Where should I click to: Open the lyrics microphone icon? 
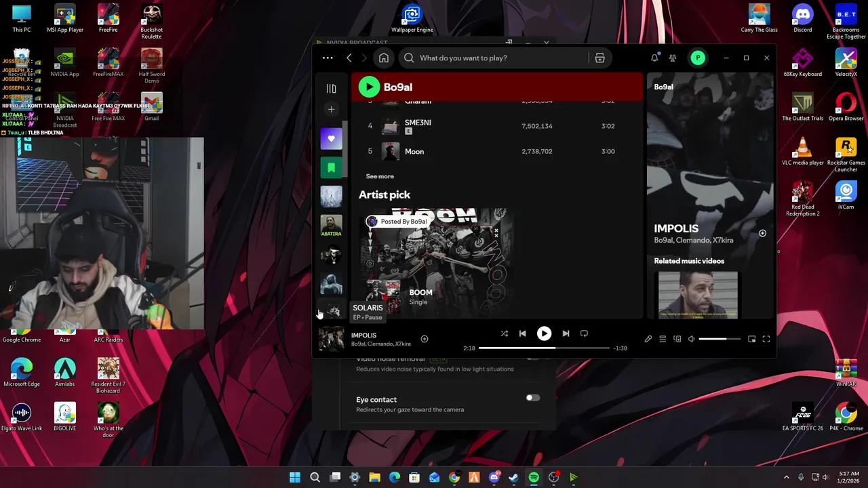pyautogui.click(x=648, y=339)
